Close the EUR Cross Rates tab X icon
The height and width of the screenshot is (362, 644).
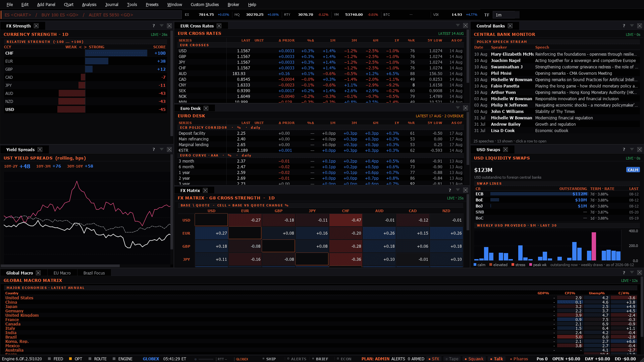tap(219, 26)
